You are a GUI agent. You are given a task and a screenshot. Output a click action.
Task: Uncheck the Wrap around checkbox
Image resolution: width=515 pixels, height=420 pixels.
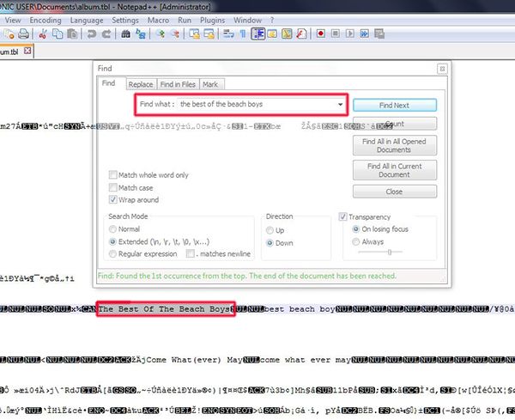pyautogui.click(x=113, y=199)
